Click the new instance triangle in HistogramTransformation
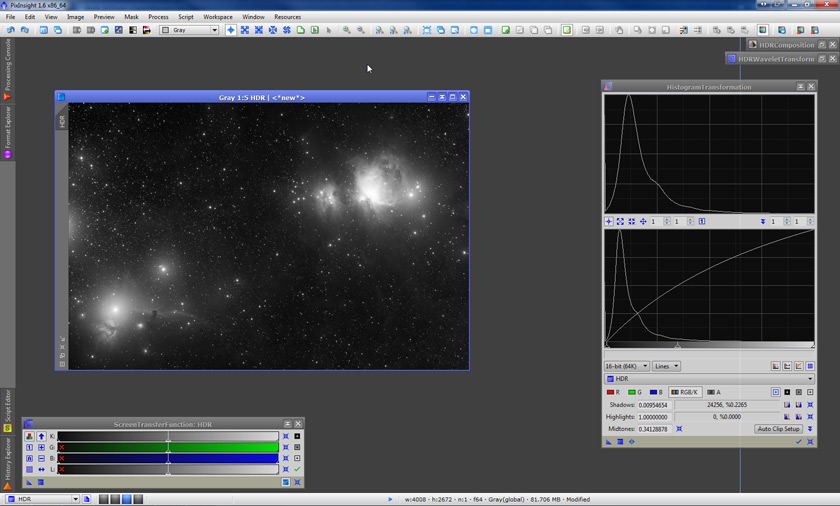 (x=609, y=441)
